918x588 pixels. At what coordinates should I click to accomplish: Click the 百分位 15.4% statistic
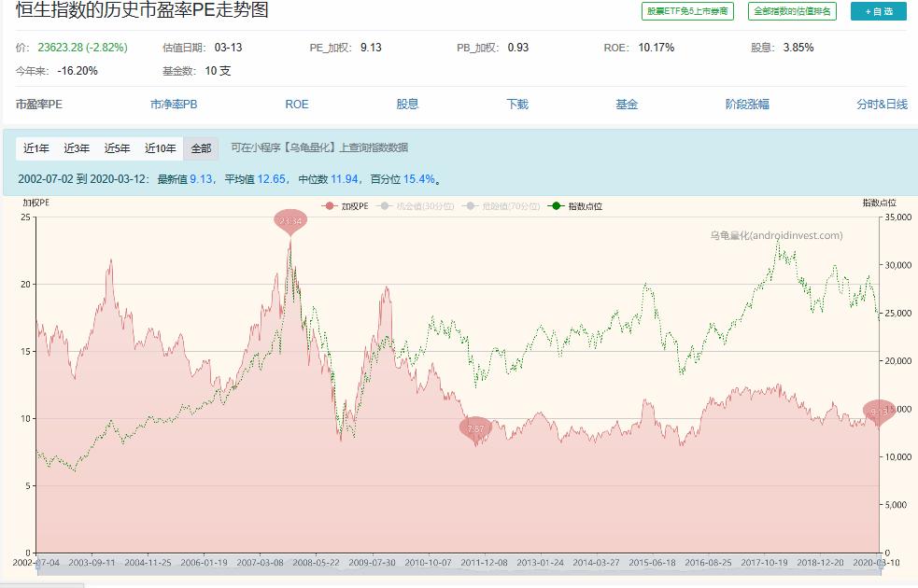click(x=403, y=179)
